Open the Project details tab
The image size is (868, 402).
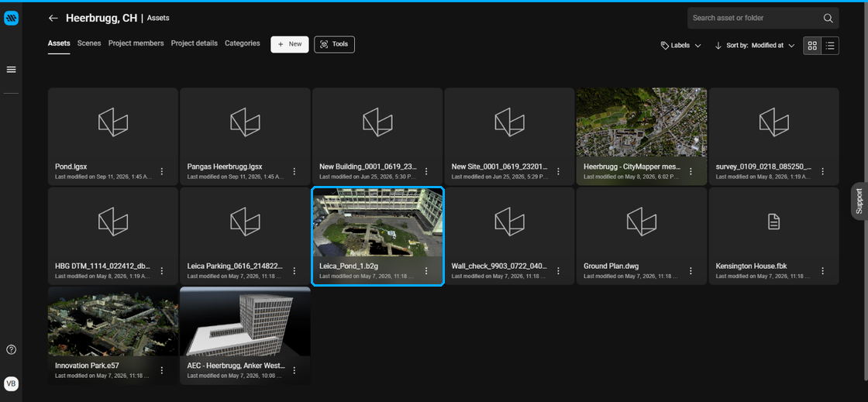(195, 43)
